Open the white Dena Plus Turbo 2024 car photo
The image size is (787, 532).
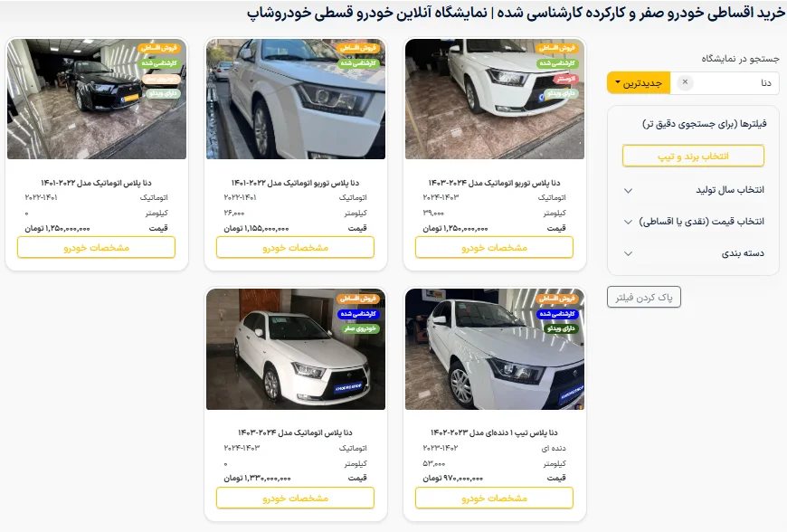coord(495,99)
